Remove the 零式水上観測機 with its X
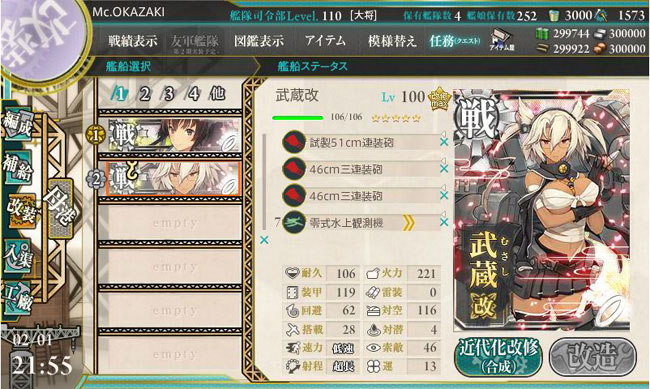Screen dimensions: 650x389 pos(444,223)
